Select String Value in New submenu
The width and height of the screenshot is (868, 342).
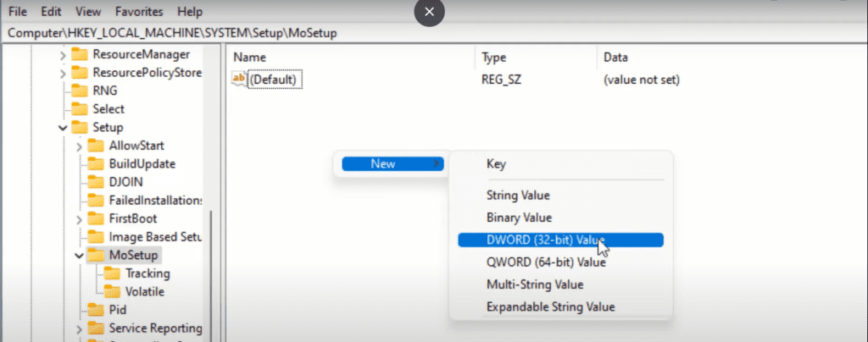518,196
